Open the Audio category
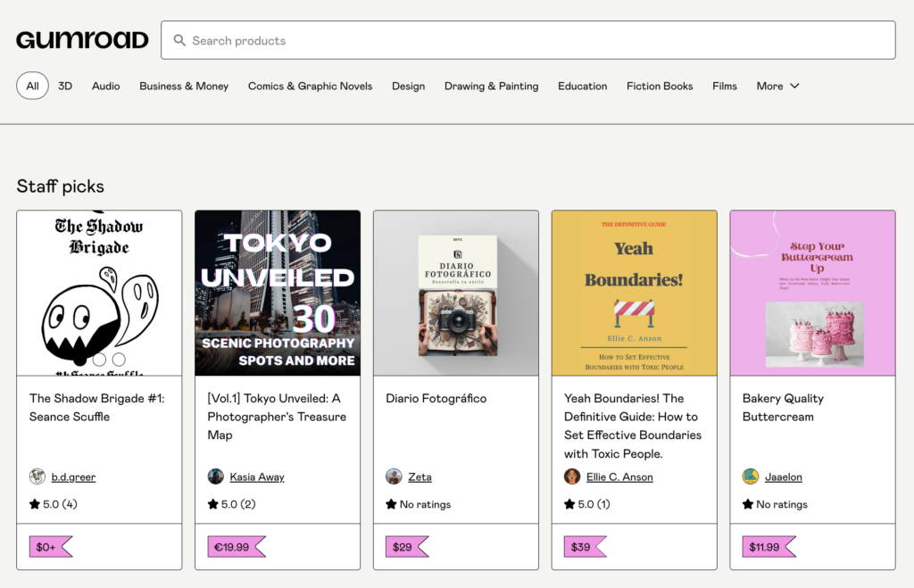The height and width of the screenshot is (588, 914). [x=105, y=86]
